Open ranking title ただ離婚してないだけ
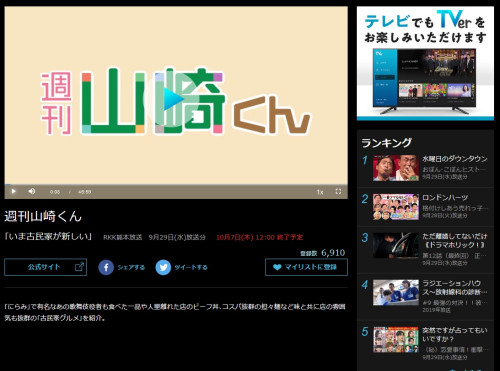 point(455,241)
